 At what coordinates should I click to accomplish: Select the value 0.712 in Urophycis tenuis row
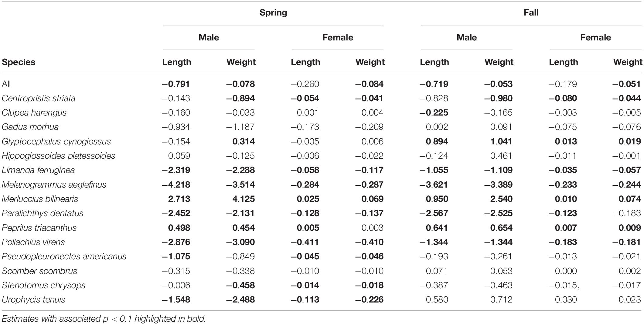coord(501,300)
